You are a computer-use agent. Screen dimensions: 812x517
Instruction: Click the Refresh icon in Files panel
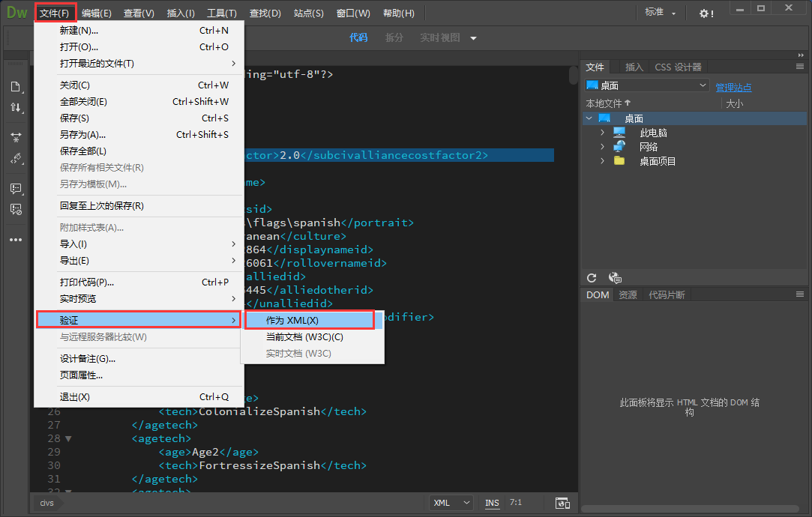(x=592, y=278)
